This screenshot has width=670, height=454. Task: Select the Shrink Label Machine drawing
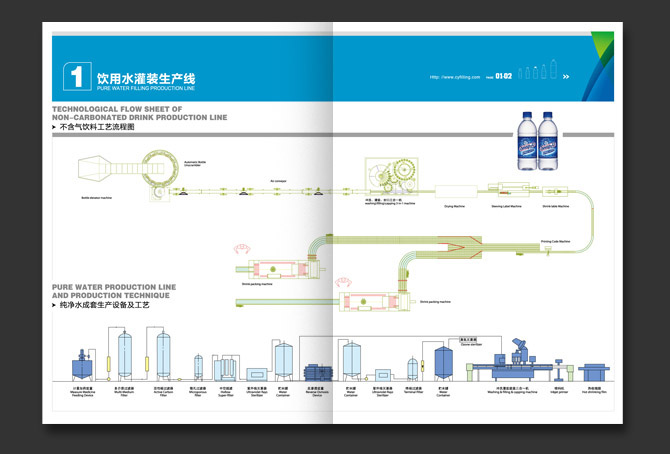coord(555,191)
